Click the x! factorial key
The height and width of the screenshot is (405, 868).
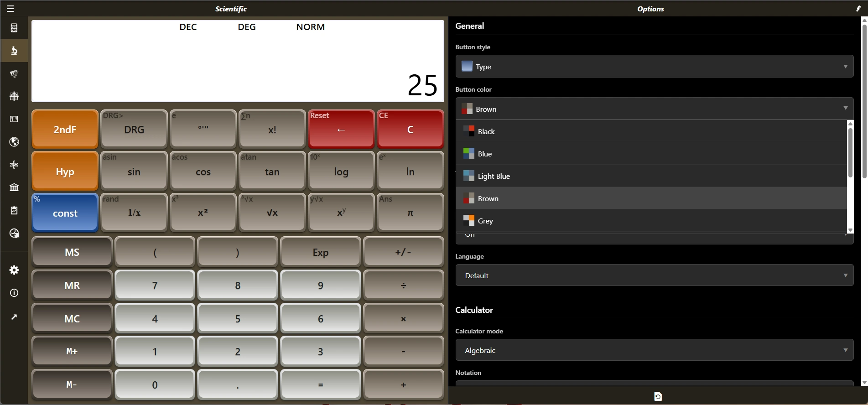[x=272, y=129]
